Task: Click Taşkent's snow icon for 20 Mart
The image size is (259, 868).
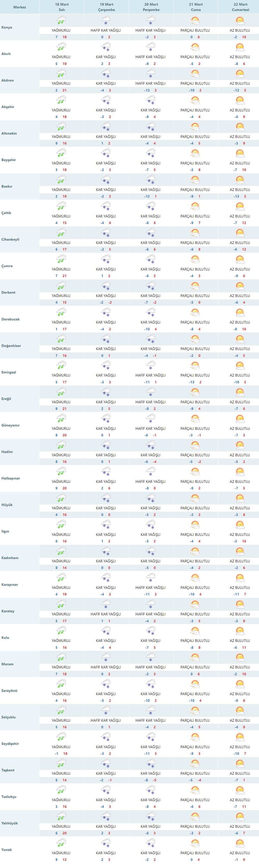Action: coord(150,763)
